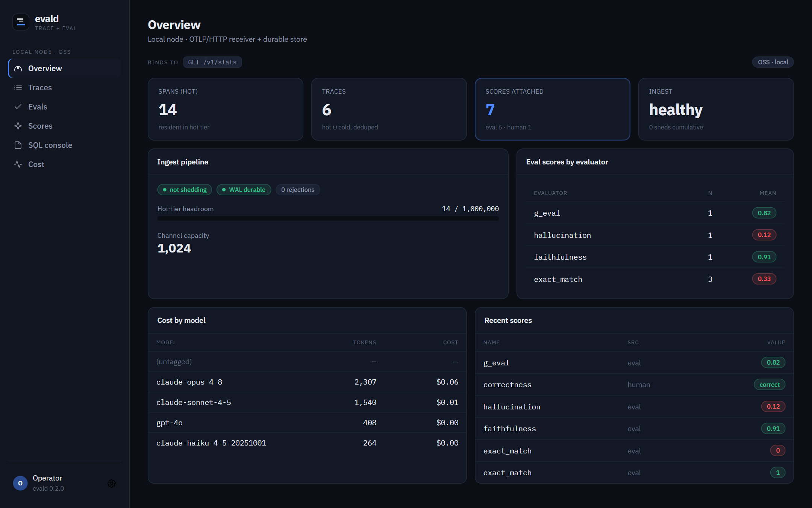This screenshot has height=508, width=812.
Task: Go to the Traces page
Action: (x=65, y=88)
